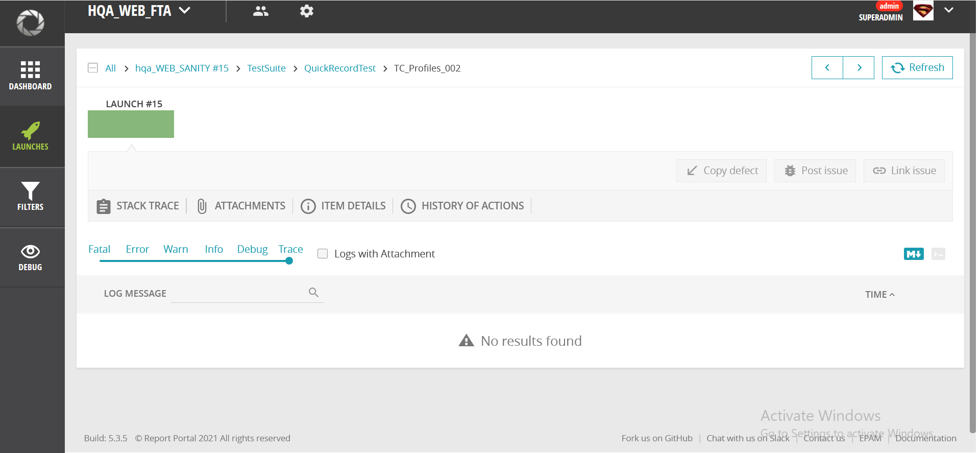This screenshot has height=453, width=980.
Task: Open the TestSuite breadcrumb link
Action: [266, 68]
